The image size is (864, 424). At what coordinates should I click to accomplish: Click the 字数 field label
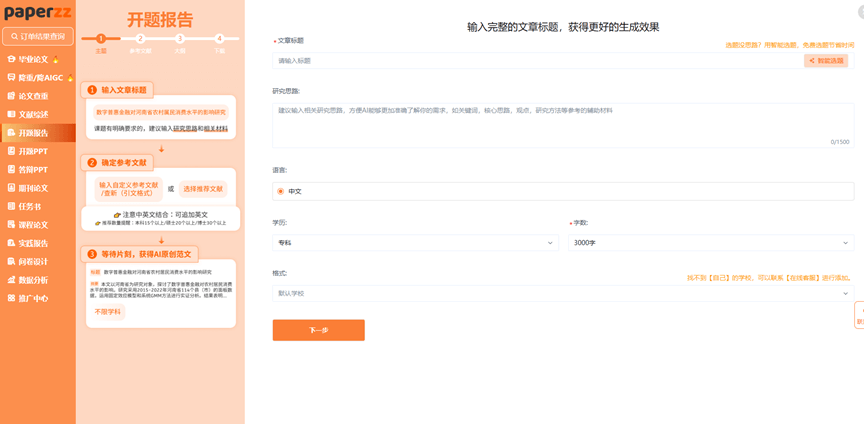tap(581, 223)
